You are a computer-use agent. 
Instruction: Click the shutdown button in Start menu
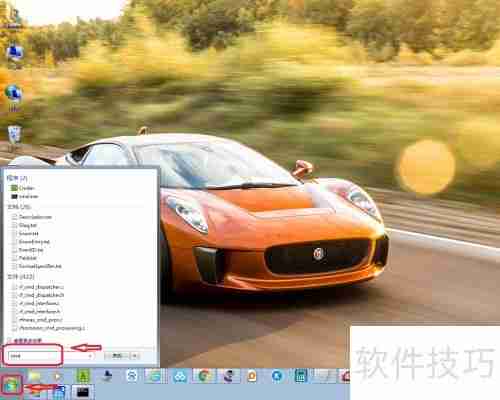point(116,356)
